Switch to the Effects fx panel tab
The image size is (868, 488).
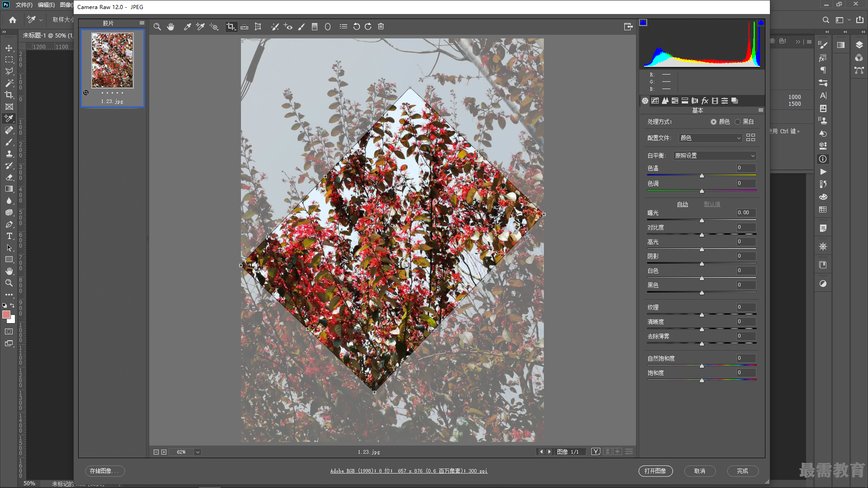pyautogui.click(x=705, y=101)
